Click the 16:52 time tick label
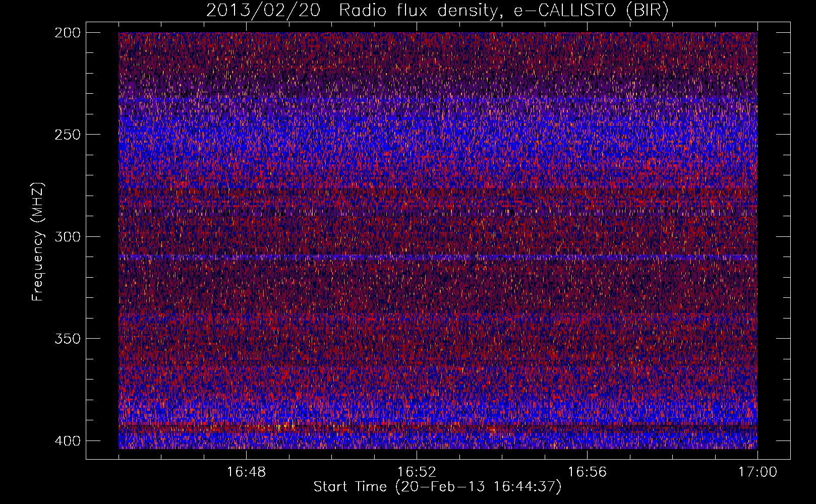This screenshot has height=504, width=816. point(417,472)
